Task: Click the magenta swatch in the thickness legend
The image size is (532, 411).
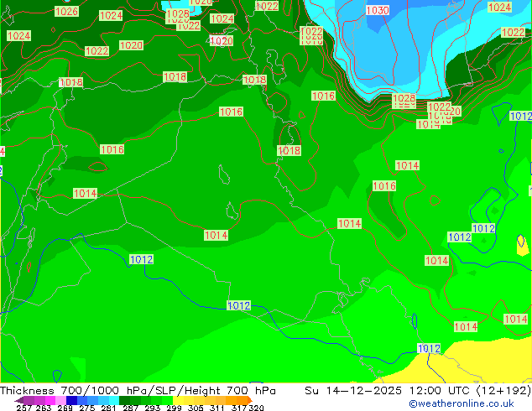Action: (x=40, y=400)
